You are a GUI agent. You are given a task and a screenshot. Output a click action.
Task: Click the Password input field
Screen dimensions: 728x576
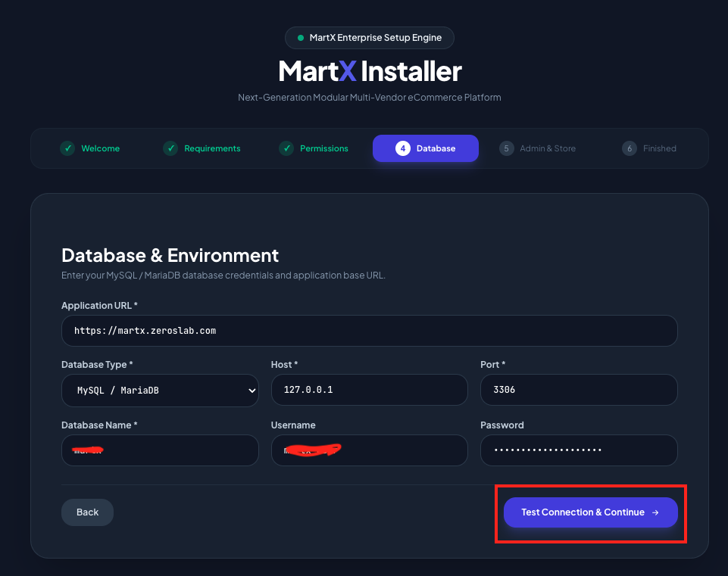(x=579, y=450)
